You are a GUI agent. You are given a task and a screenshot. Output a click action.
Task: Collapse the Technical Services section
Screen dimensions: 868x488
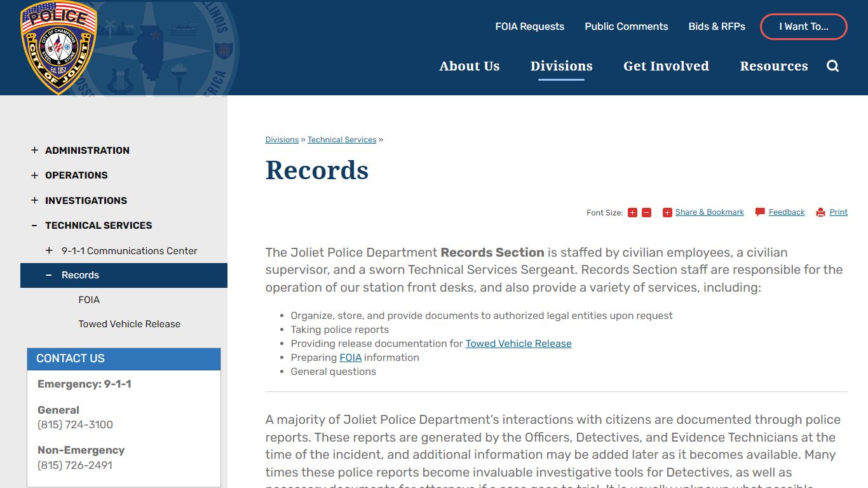point(34,226)
